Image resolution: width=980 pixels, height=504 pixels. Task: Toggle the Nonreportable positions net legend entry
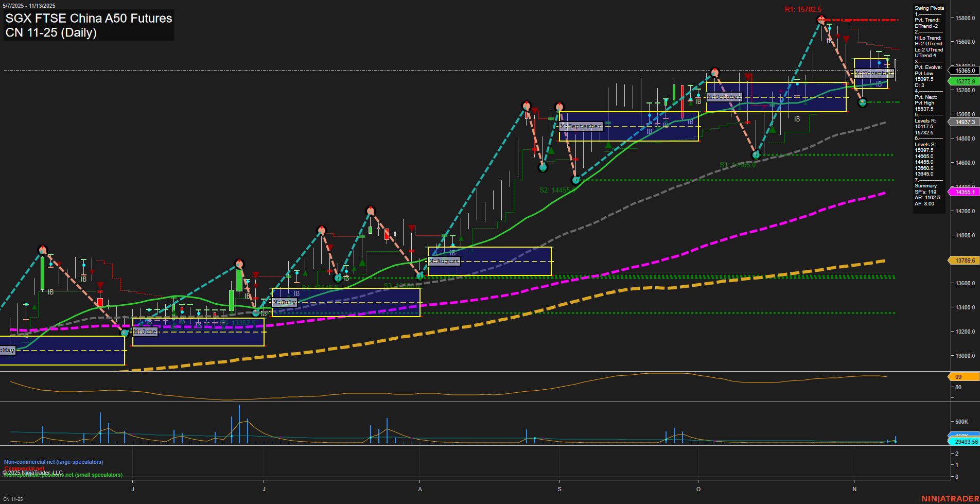click(x=62, y=475)
